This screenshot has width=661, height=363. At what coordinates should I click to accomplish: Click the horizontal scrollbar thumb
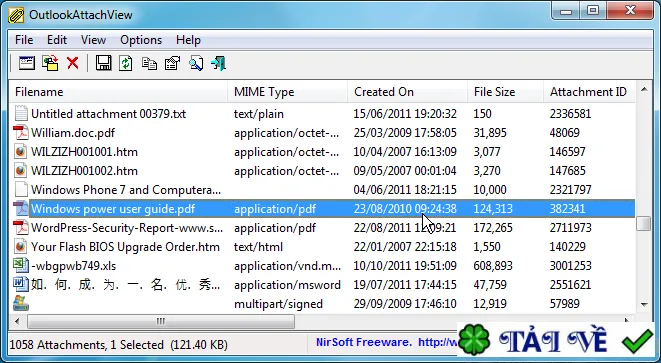(161, 321)
